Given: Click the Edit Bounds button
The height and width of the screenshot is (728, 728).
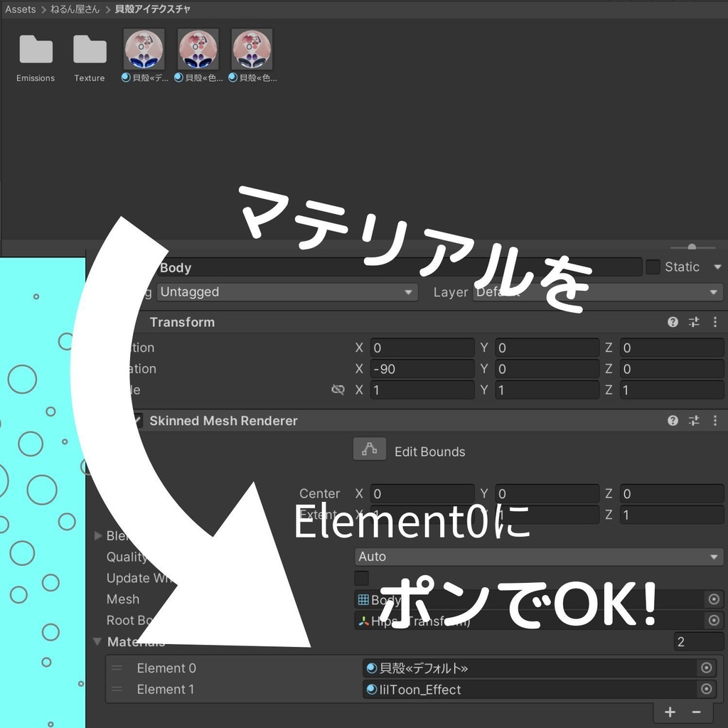Looking at the screenshot, I should point(369,449).
